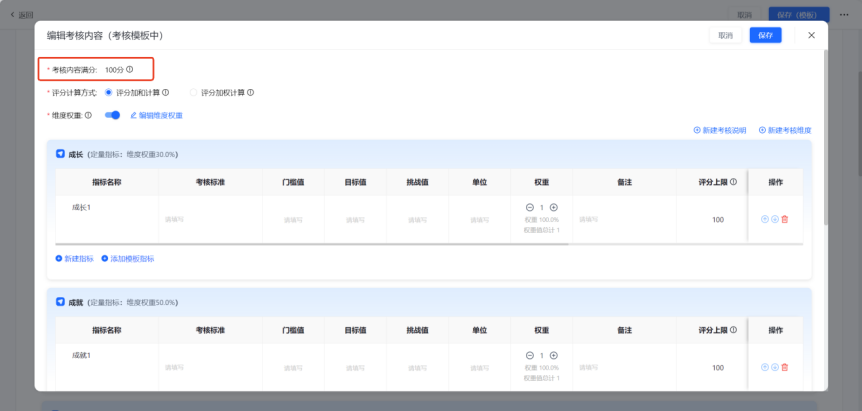862x411 pixels.
Task: Click 指标名称 header in 成就 table
Action: (107, 330)
